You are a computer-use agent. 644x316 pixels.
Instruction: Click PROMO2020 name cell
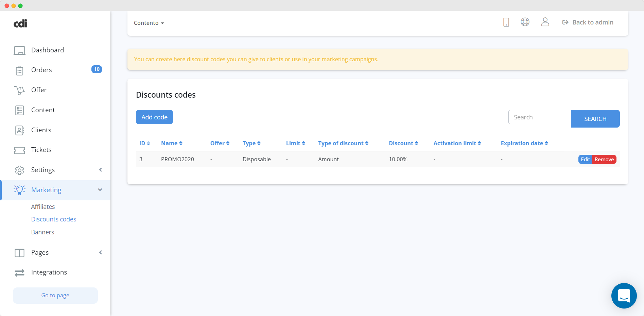point(177,159)
